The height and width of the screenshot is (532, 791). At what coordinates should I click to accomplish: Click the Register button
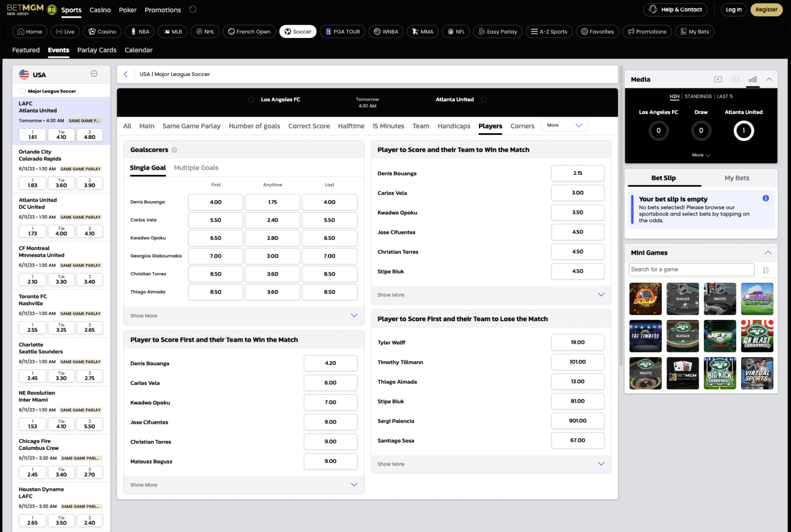coord(766,9)
